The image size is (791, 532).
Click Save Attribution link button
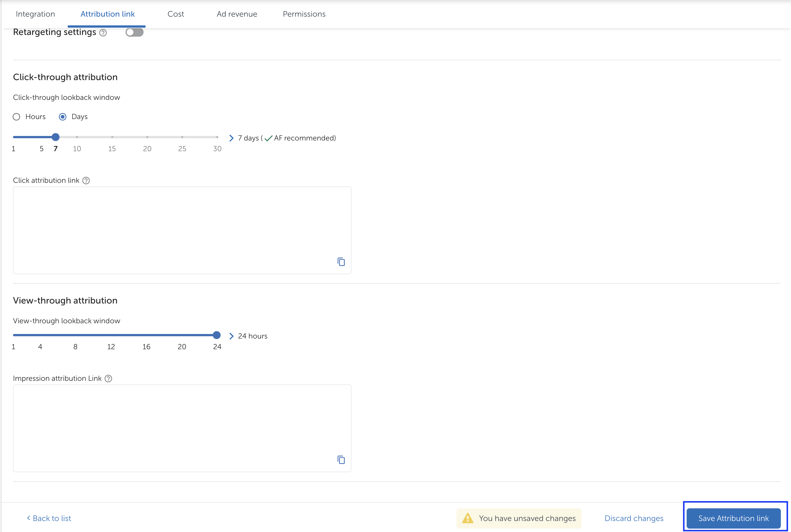click(733, 518)
